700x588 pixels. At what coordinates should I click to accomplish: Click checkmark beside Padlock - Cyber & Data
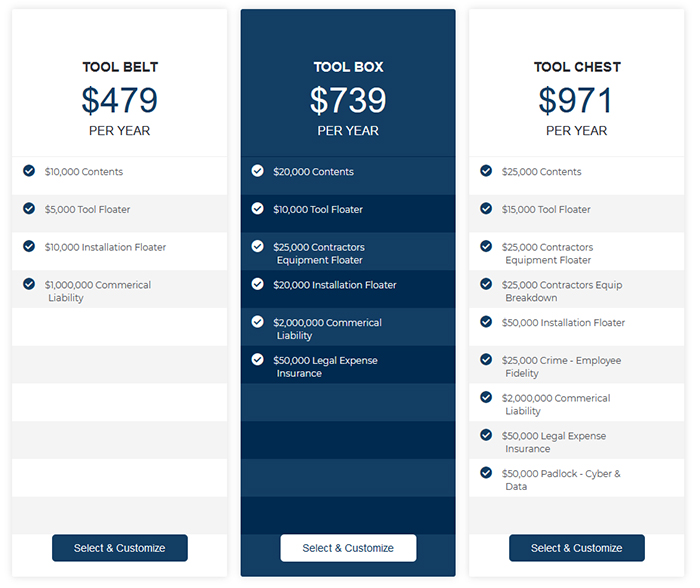486,472
